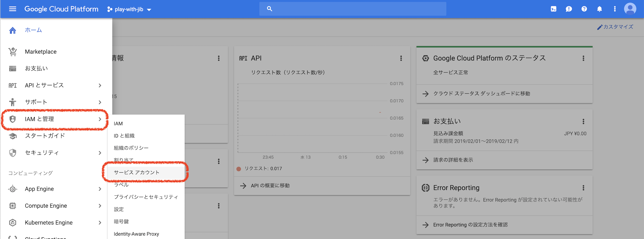Click the スタートガイド menu label
The width and height of the screenshot is (644, 239).
[45, 136]
